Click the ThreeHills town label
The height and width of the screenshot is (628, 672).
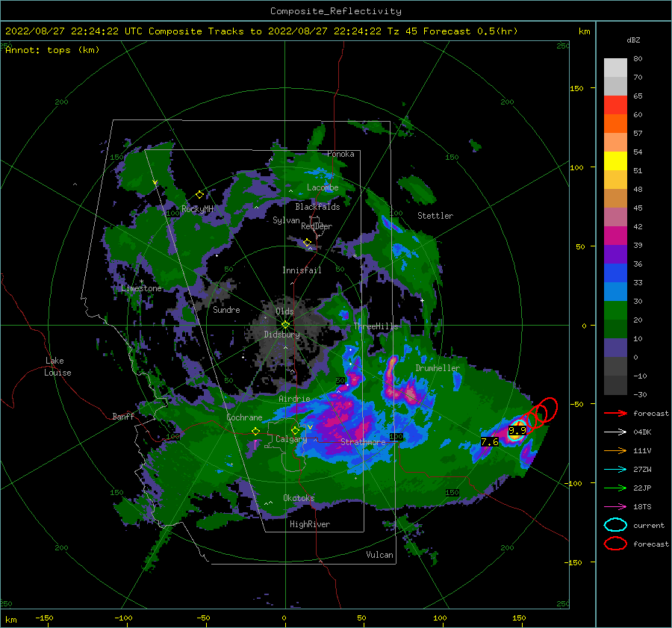click(x=376, y=326)
